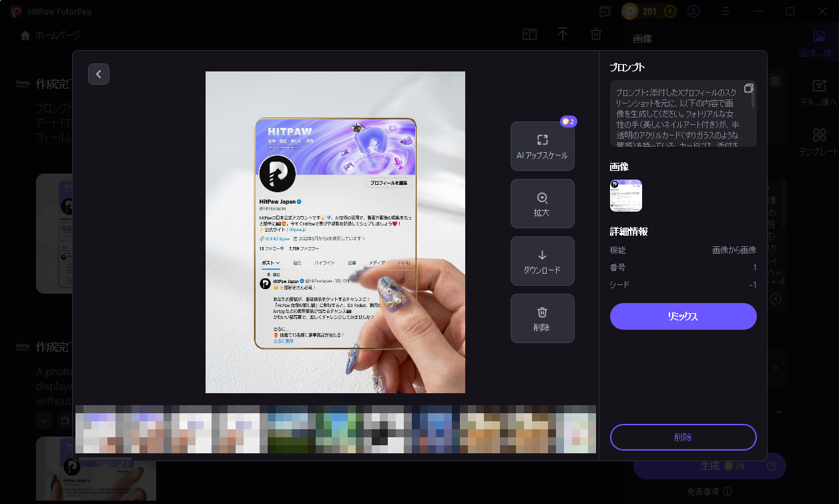The image size is (839, 504).
Task: Open the guide book icon in toolbar
Action: pyautogui.click(x=529, y=35)
